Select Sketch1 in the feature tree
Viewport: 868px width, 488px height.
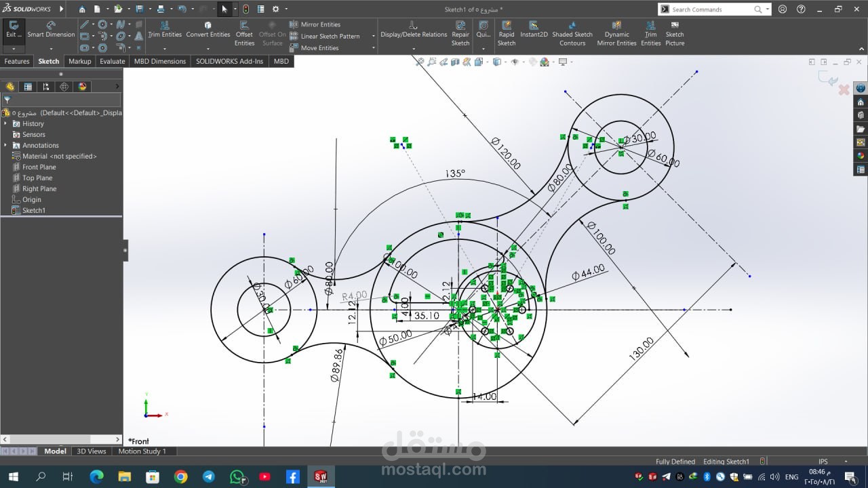pyautogui.click(x=33, y=210)
